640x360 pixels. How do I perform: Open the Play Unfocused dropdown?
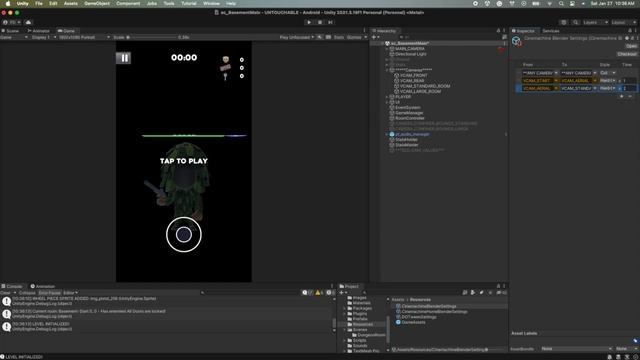click(x=297, y=37)
